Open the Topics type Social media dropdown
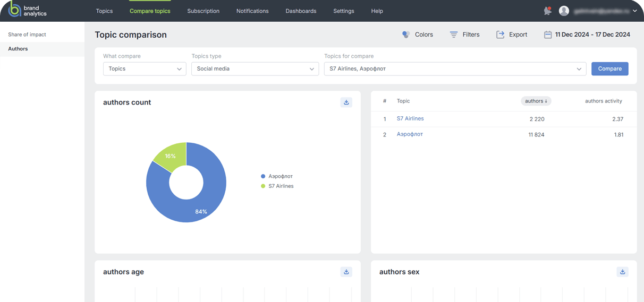Screen dimensions: 644x302 [255, 69]
